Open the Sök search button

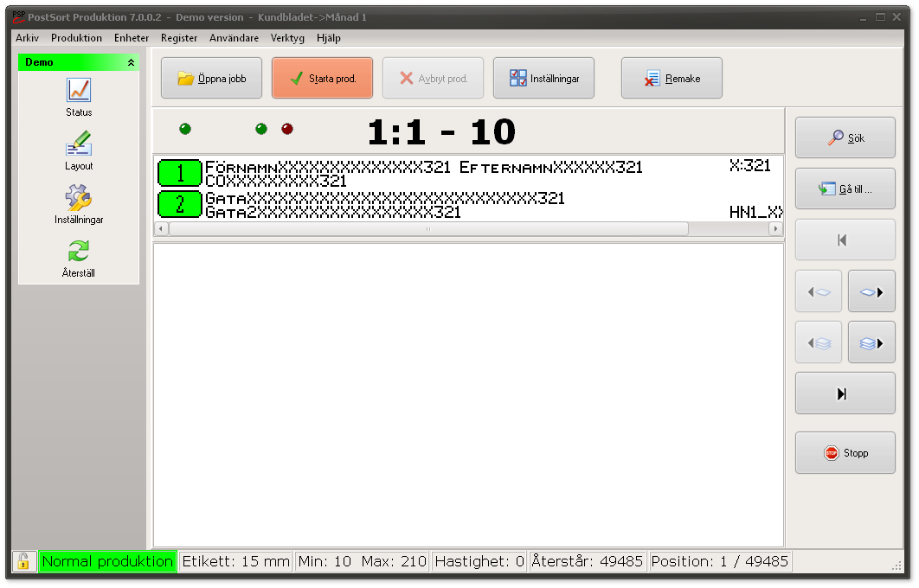click(x=845, y=138)
